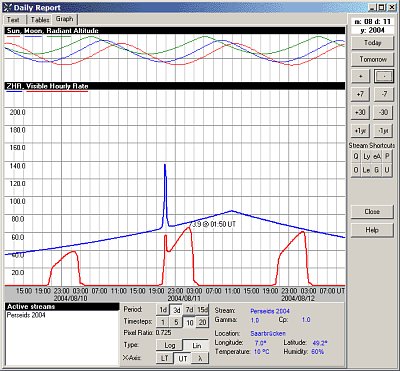This screenshot has height=371, width=400.
Task: Select the G stream shortcut
Action: coord(377,170)
